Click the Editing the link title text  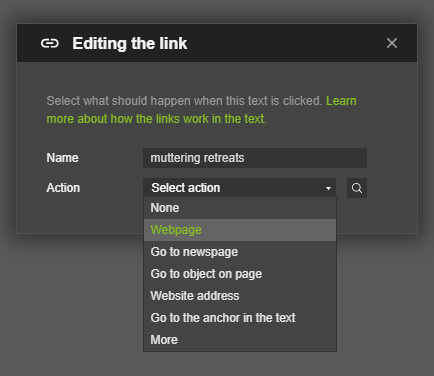click(130, 44)
